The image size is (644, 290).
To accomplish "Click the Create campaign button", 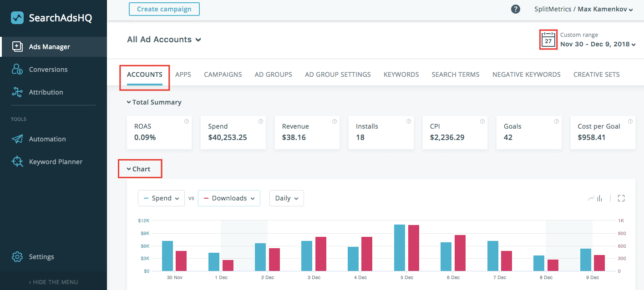I will 164,9.
